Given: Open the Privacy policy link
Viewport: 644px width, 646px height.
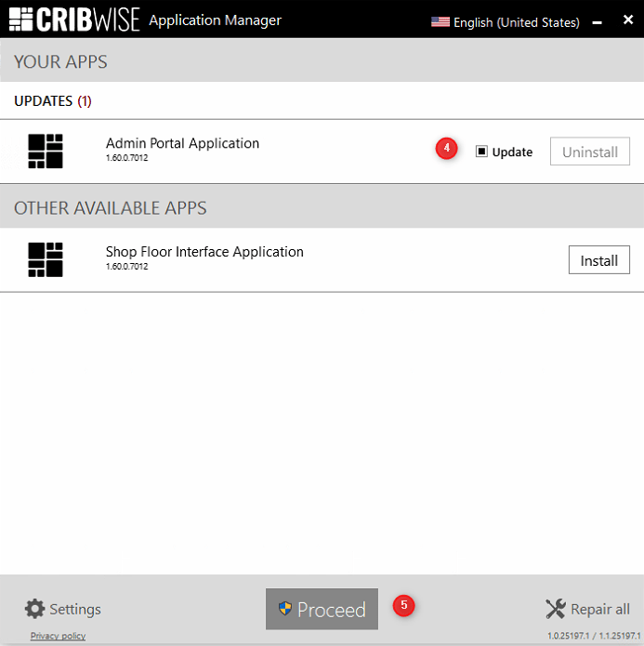Looking at the screenshot, I should (x=58, y=636).
